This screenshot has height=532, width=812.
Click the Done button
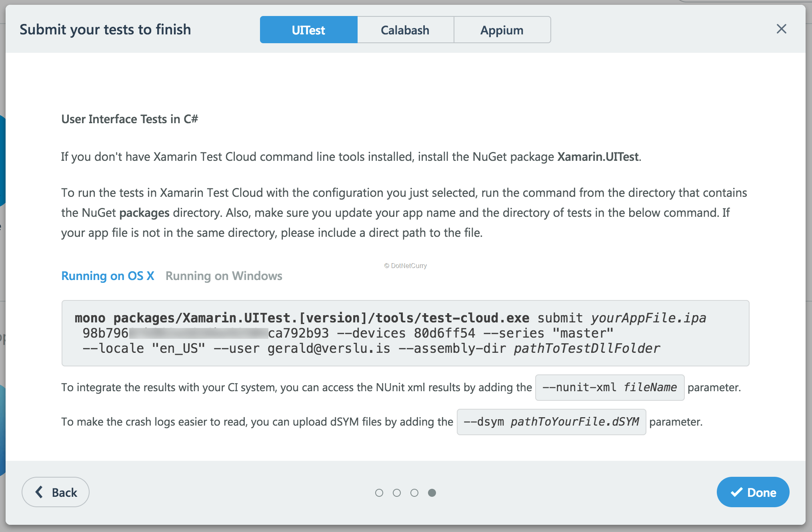point(753,492)
